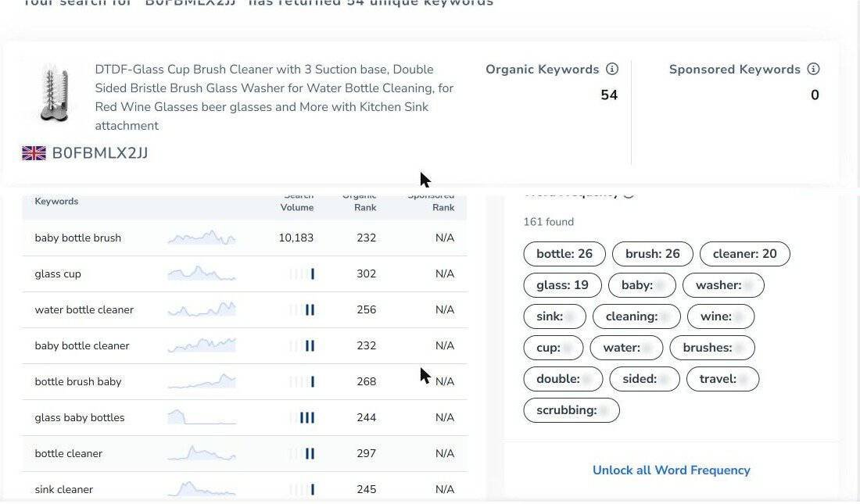Click the organic rank value 256

pyautogui.click(x=367, y=310)
